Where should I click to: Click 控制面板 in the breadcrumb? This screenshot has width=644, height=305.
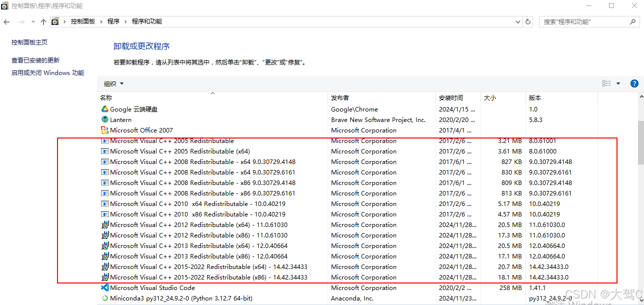pyautogui.click(x=83, y=21)
